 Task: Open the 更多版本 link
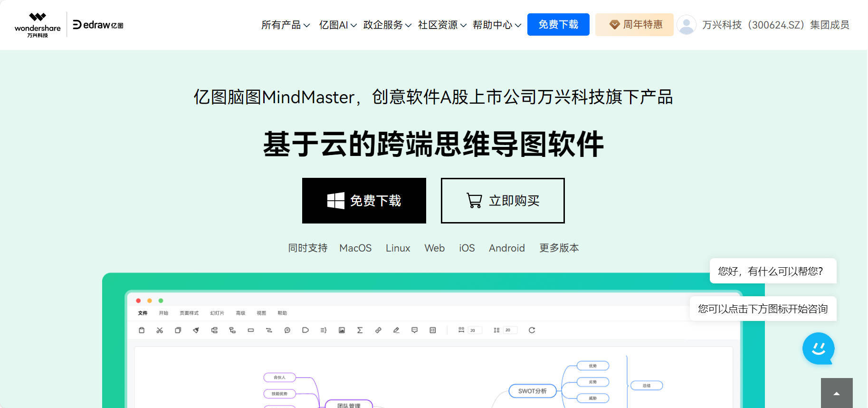click(559, 248)
